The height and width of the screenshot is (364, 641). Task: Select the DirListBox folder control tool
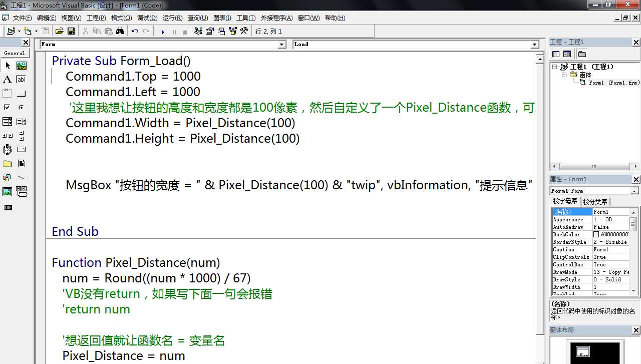point(8,164)
